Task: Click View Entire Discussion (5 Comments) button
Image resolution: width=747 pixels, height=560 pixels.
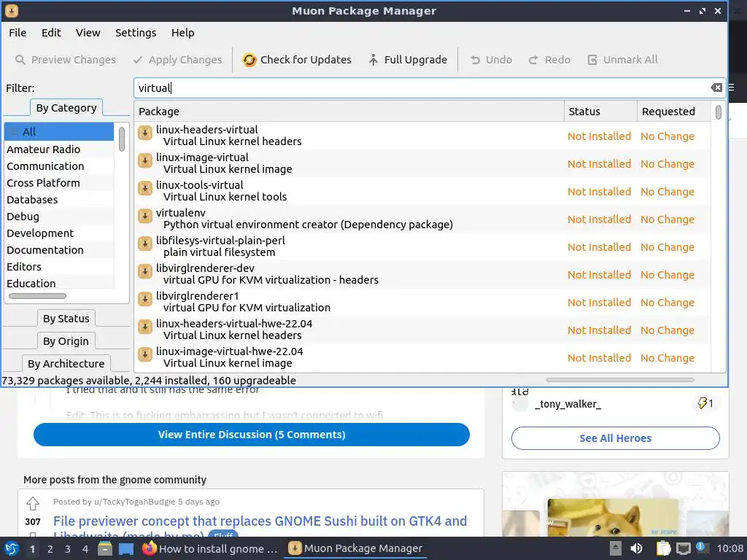Action: [x=252, y=435]
